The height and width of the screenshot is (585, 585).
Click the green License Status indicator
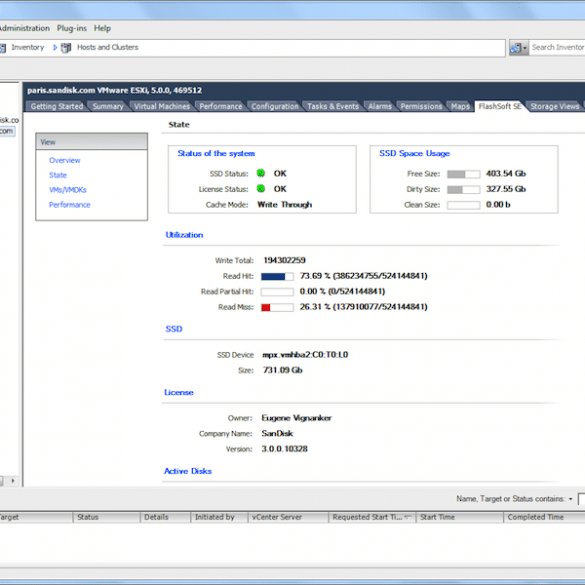tap(261, 188)
